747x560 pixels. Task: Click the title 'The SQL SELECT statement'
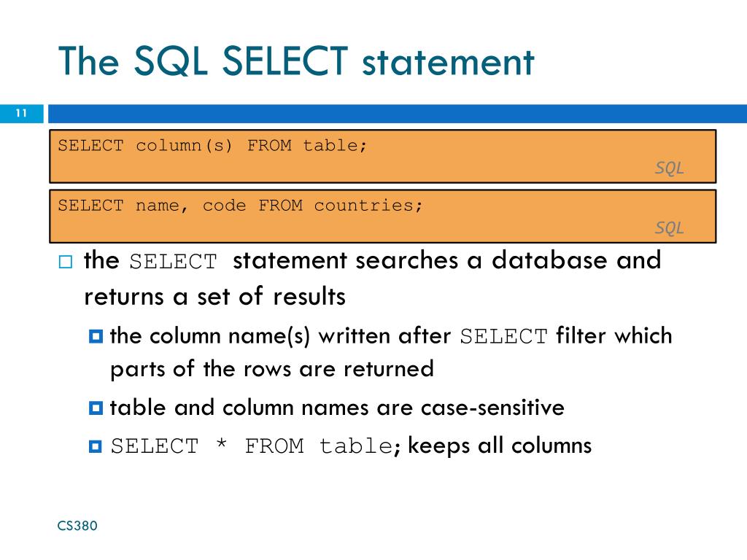pos(296,61)
